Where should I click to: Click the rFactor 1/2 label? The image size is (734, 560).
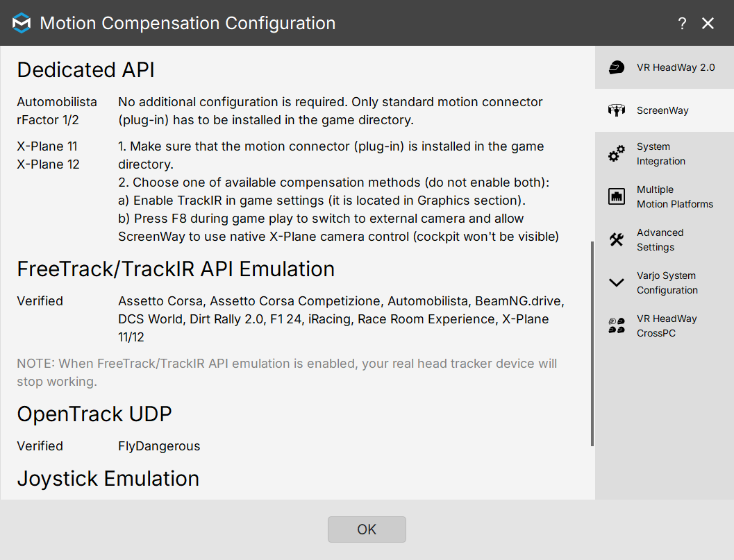pos(48,120)
